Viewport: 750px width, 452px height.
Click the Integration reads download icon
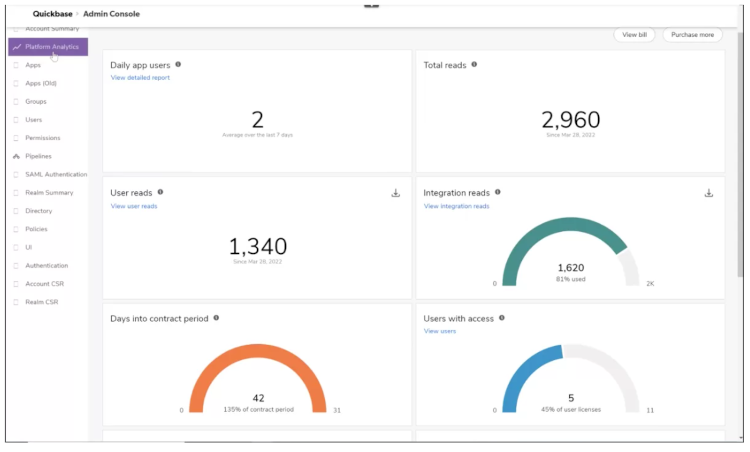pyautogui.click(x=709, y=193)
